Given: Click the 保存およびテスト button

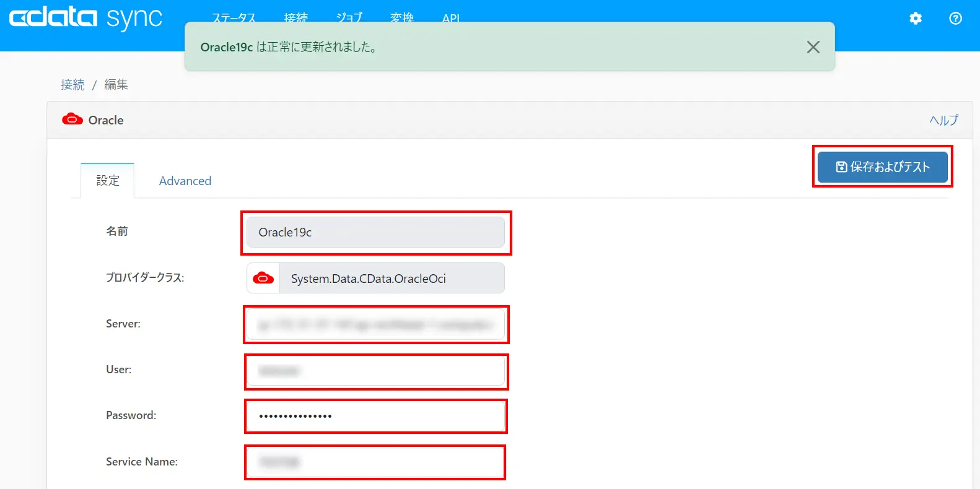Looking at the screenshot, I should tap(883, 167).
